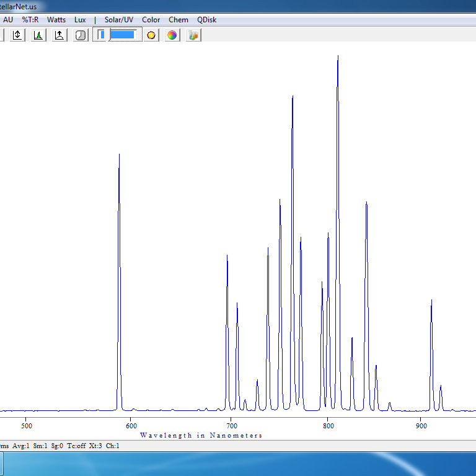Open the Lux menu
Image resolution: width=476 pixels, height=476 pixels.
click(x=80, y=20)
